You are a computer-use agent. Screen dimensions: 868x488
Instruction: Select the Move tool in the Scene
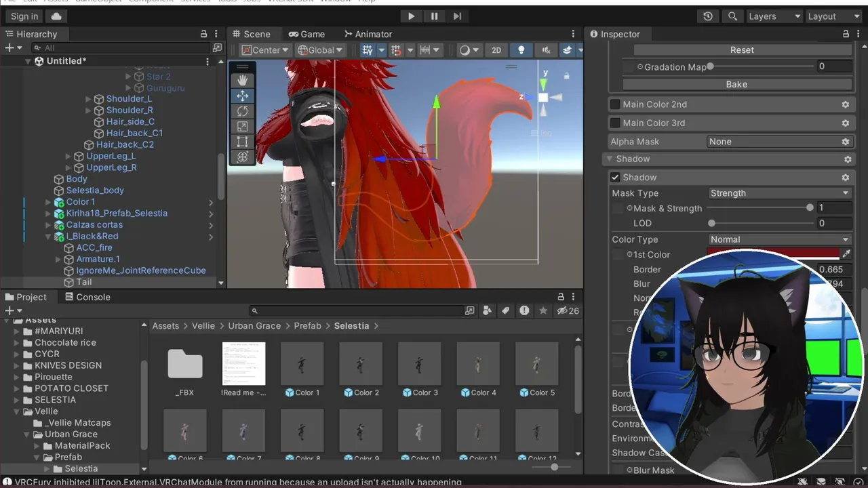click(x=242, y=96)
